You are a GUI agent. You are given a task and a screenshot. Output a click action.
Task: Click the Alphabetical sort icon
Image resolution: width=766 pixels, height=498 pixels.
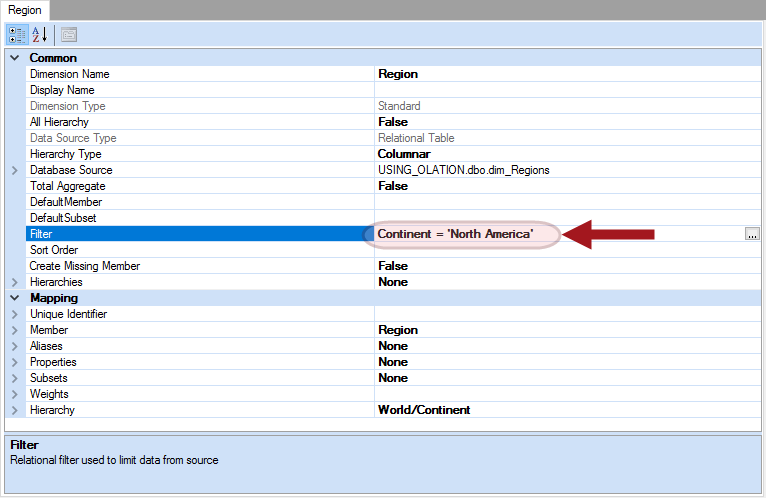39,34
